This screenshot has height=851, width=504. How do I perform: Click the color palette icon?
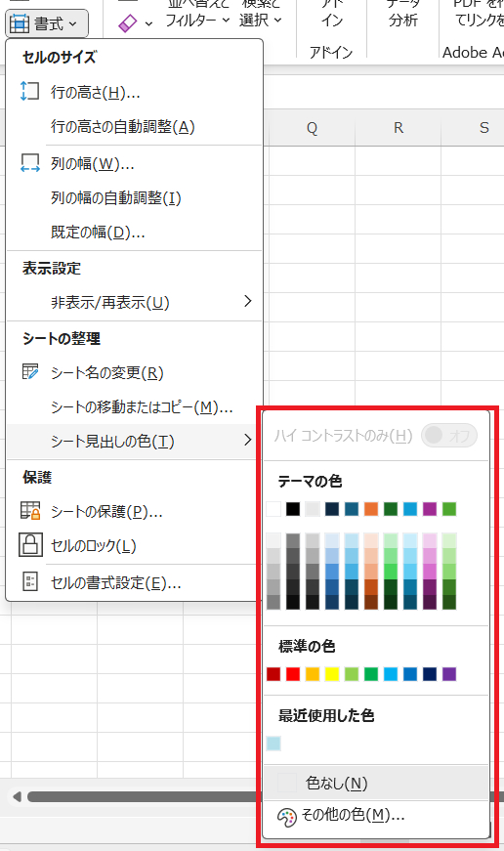(287, 817)
